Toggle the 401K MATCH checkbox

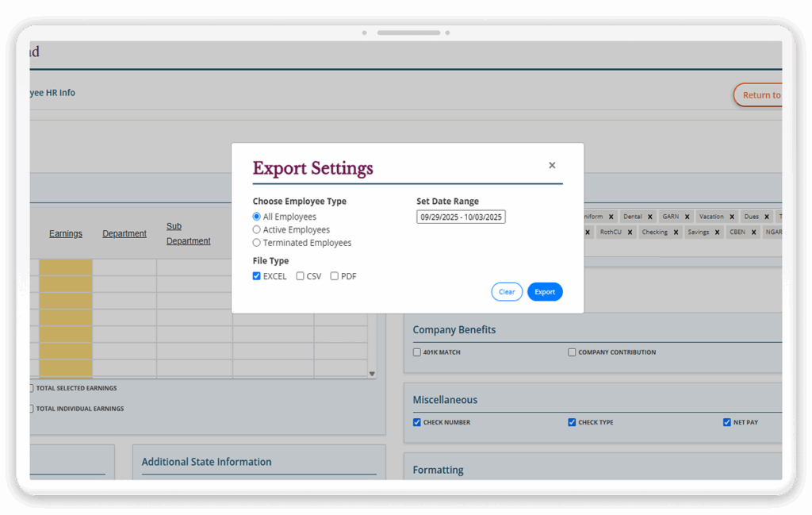point(417,352)
